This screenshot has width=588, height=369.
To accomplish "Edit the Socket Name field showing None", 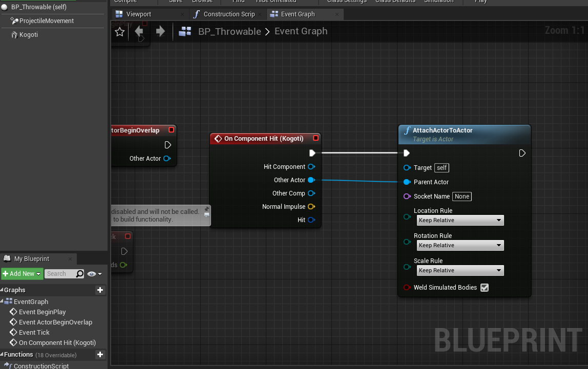I will [x=462, y=197].
